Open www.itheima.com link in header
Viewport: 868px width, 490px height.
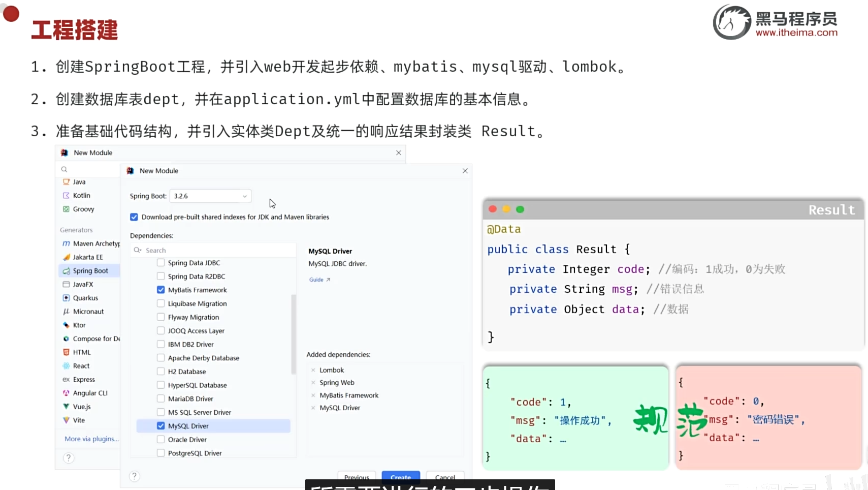(796, 33)
